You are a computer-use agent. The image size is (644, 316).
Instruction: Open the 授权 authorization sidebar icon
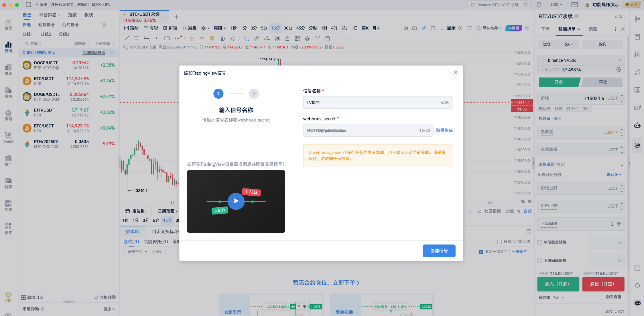(8, 206)
